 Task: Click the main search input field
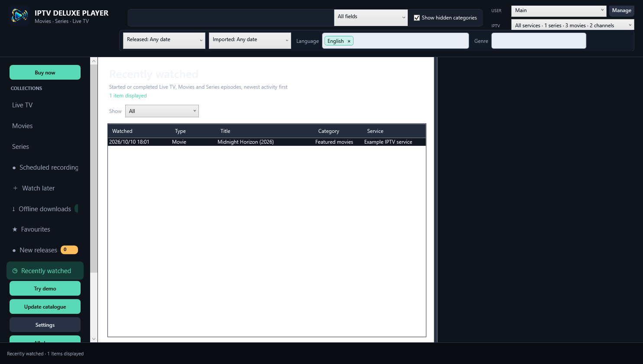click(x=231, y=18)
